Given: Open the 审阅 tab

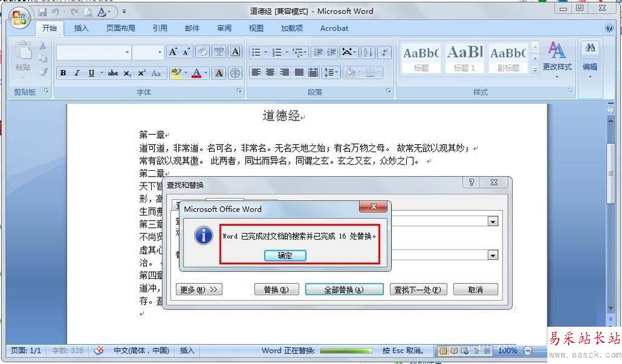Looking at the screenshot, I should click(x=224, y=28).
